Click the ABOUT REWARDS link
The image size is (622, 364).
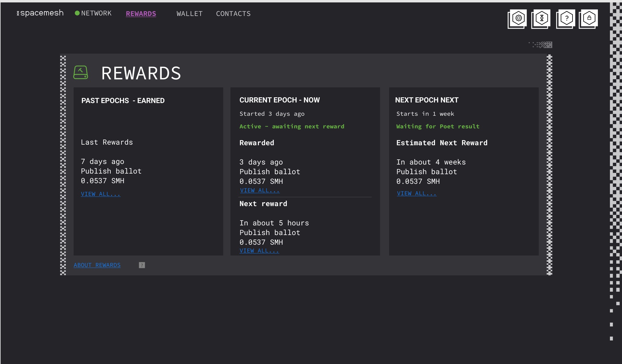[97, 265]
